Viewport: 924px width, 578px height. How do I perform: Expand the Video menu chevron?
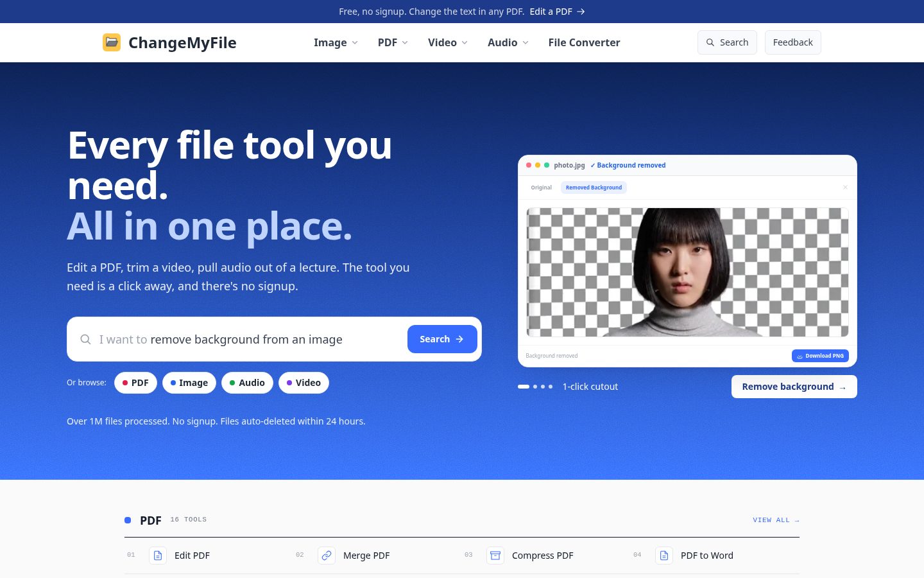[465, 43]
